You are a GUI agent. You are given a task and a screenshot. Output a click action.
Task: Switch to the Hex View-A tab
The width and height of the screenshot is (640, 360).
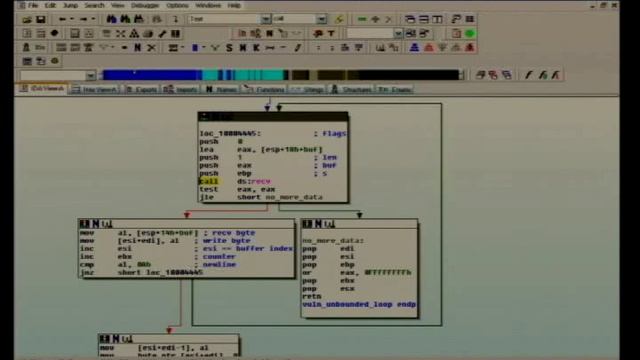tap(95, 89)
